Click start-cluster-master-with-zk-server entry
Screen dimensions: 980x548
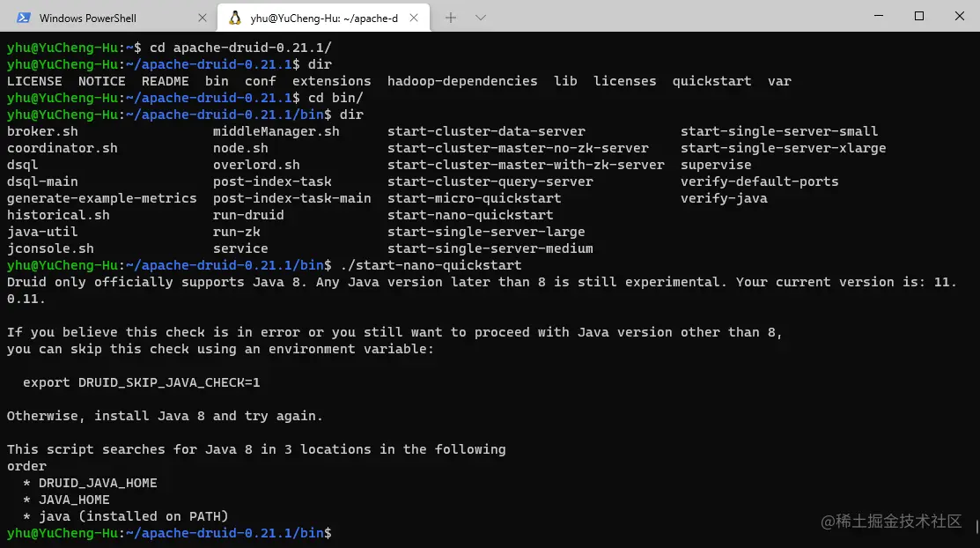click(526, 165)
